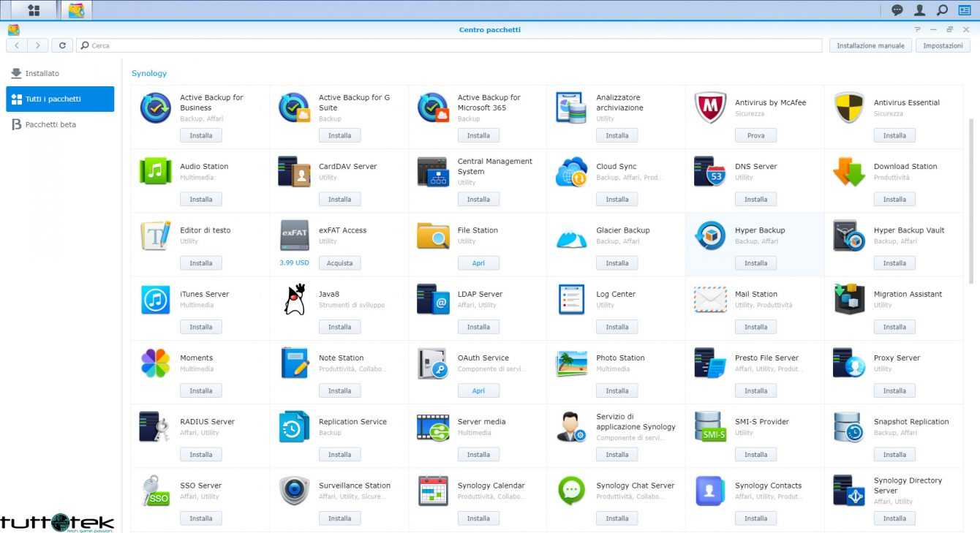The height and width of the screenshot is (533, 980).
Task: Install Migration Assistant package
Action: 894,327
